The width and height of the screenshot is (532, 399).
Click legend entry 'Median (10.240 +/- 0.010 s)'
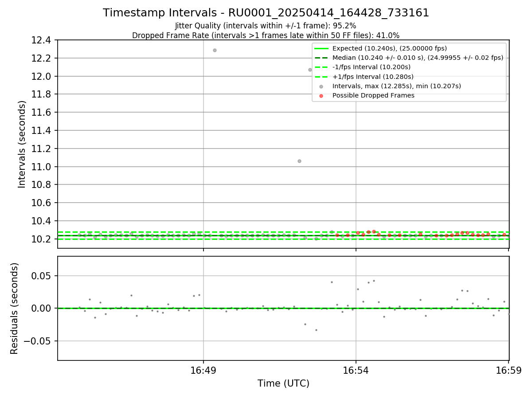418,58
